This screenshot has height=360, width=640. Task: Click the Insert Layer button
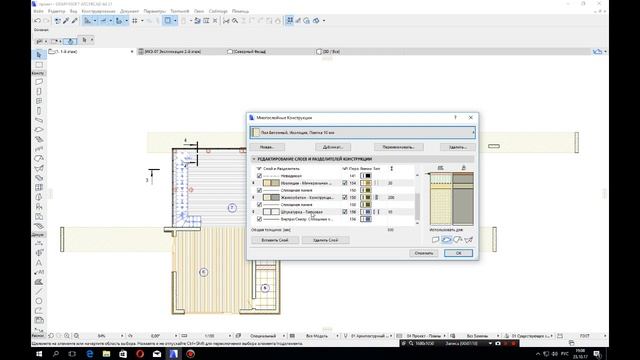tap(275, 240)
